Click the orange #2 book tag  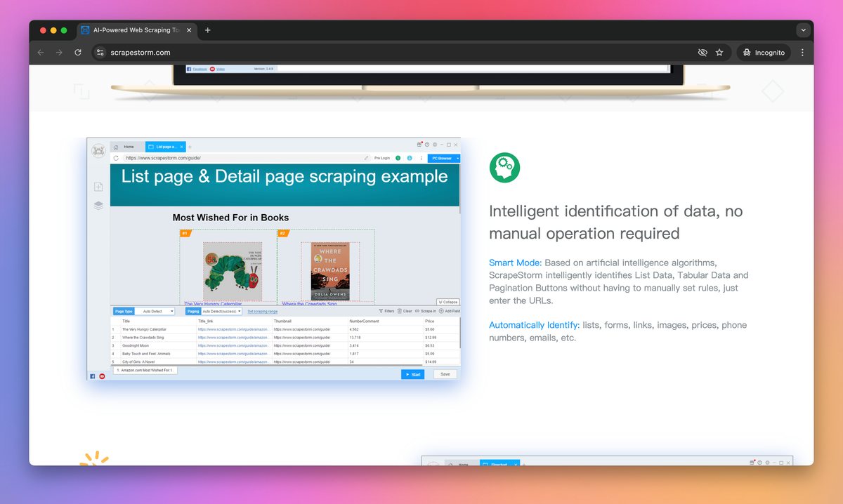(282, 233)
